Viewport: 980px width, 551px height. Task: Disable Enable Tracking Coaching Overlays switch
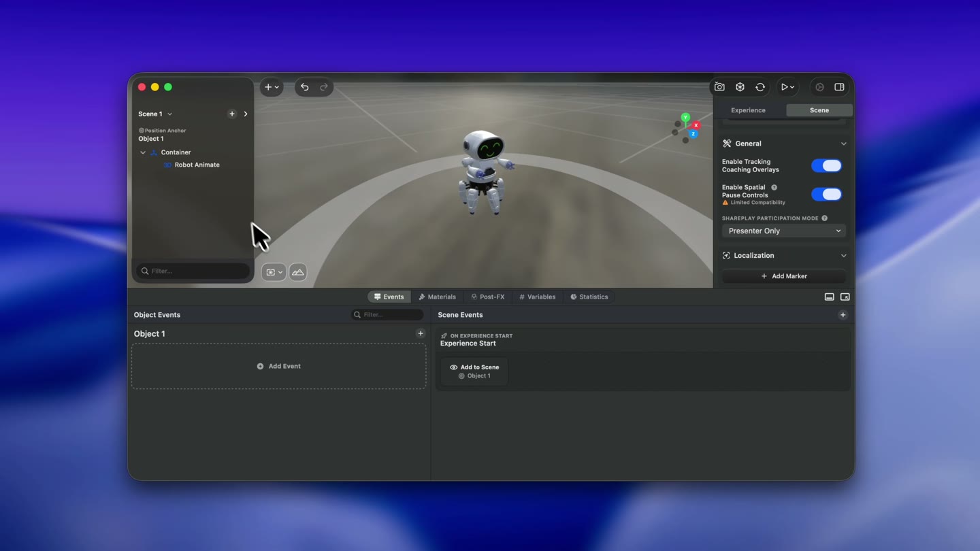[x=826, y=166]
